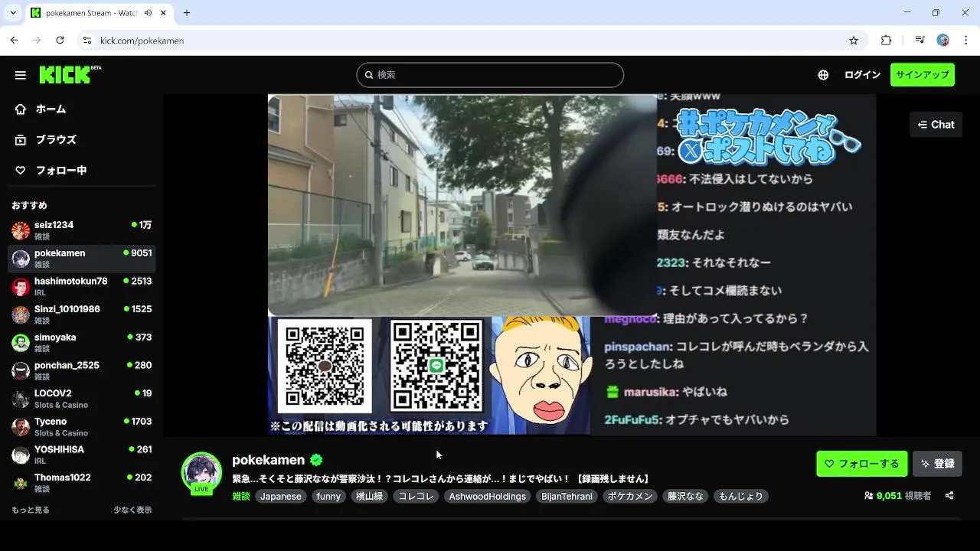Click Sinzi_10101986's avatar in sidebar
This screenshot has height=551, width=980.
pyautogui.click(x=21, y=315)
